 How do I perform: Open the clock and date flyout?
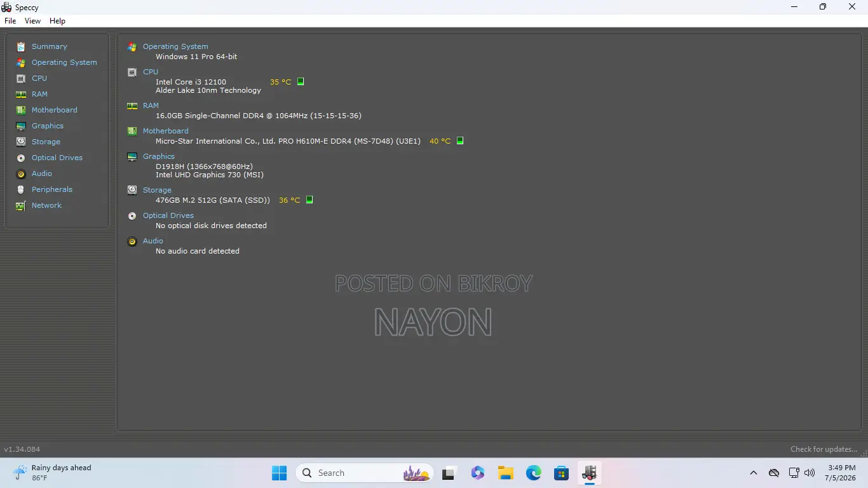click(841, 473)
